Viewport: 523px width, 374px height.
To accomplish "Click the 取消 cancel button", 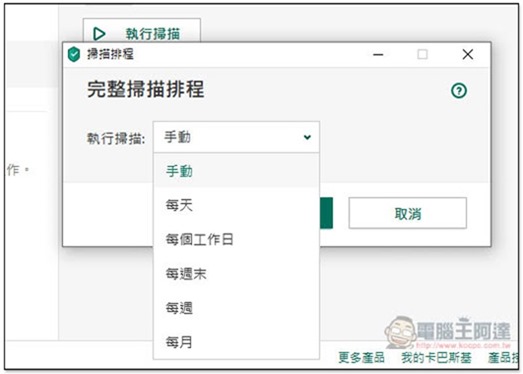I will (x=408, y=213).
